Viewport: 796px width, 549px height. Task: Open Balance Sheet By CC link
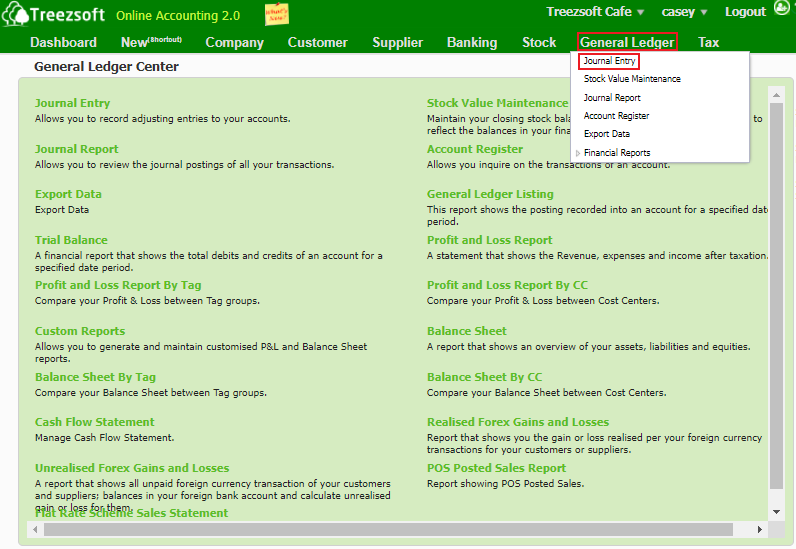coord(484,377)
